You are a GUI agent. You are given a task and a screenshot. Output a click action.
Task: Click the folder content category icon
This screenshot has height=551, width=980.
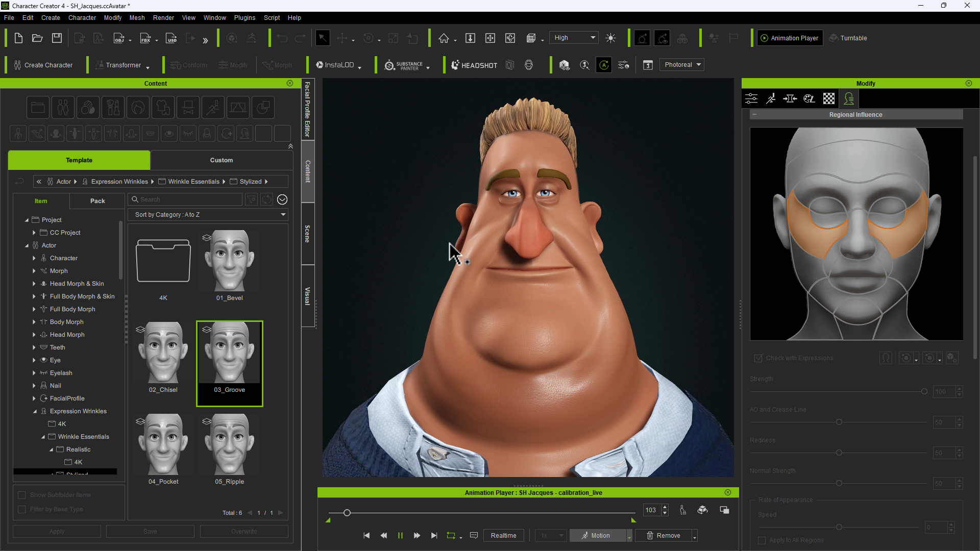pos(38,108)
